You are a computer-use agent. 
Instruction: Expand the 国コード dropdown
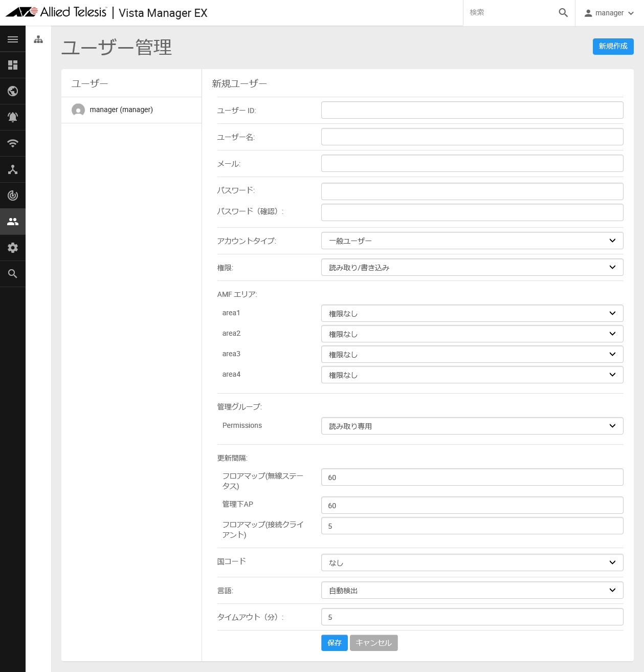(472, 562)
